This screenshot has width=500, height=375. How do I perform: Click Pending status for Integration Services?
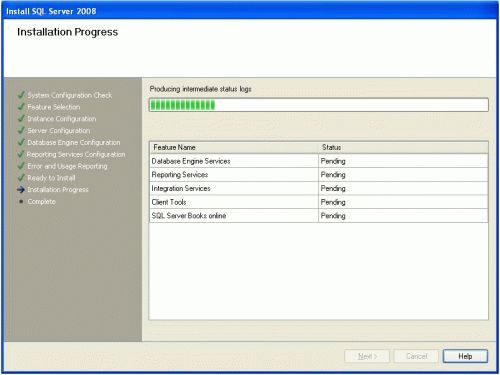coord(333,189)
